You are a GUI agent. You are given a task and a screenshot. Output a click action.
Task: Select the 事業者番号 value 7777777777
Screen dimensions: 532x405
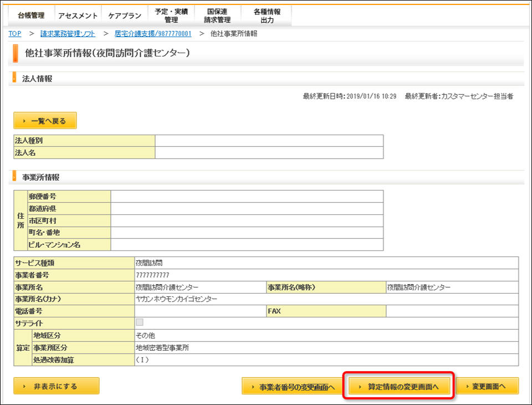pyautogui.click(x=152, y=275)
